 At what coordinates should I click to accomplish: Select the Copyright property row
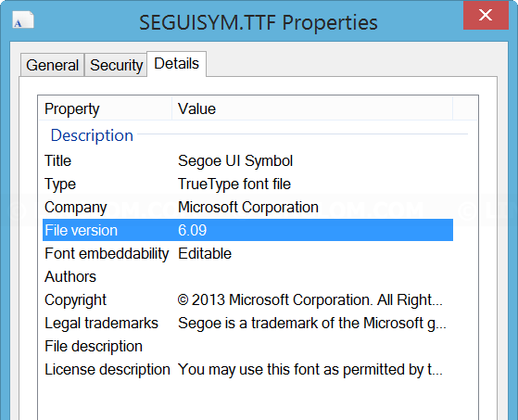(247, 300)
